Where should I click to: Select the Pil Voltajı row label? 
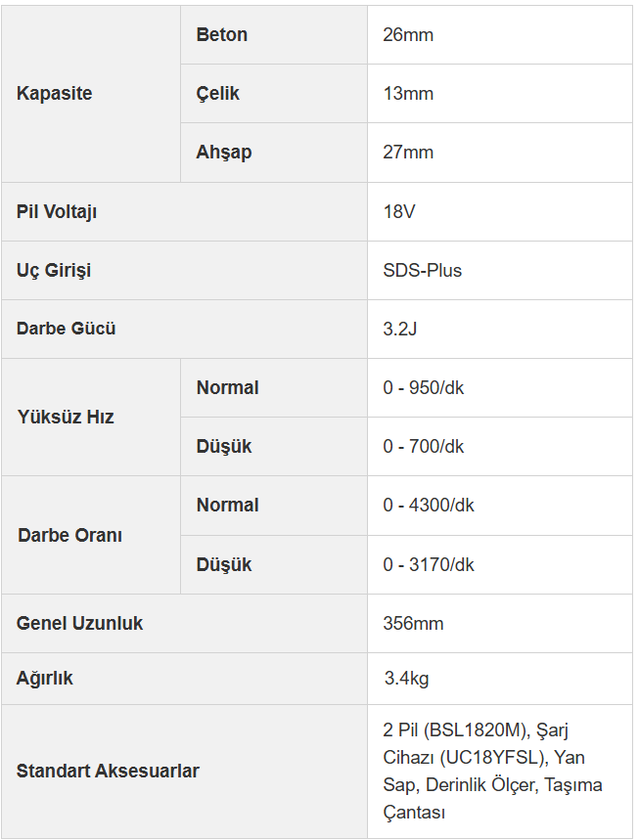(x=57, y=212)
